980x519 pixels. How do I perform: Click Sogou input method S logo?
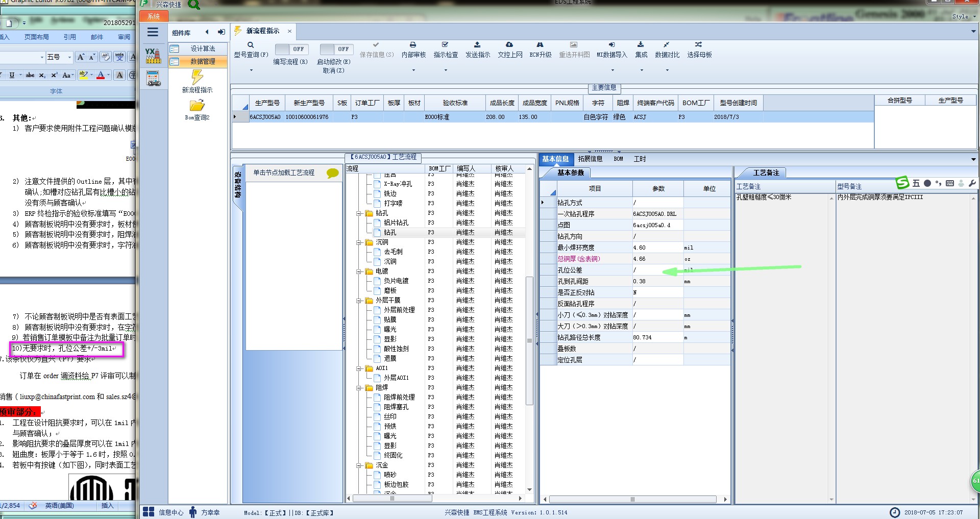(902, 183)
